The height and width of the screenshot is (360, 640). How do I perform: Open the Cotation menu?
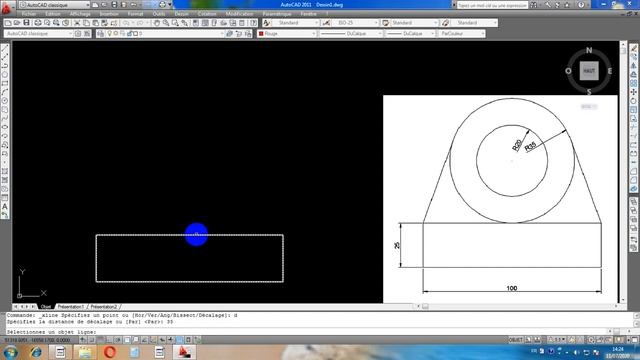pyautogui.click(x=207, y=14)
